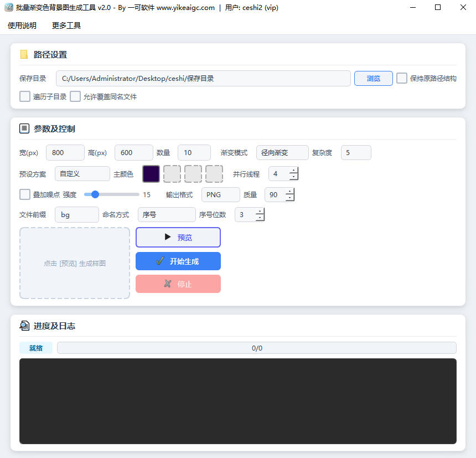The width and height of the screenshot is (476, 458).
Task: Click the folder icon beside 路径设置
Action: pyautogui.click(x=24, y=55)
